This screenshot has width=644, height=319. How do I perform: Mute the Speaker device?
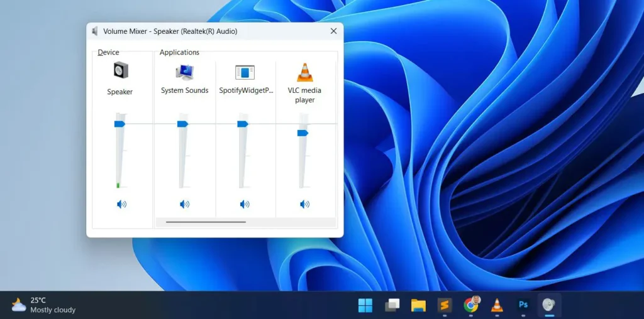pyautogui.click(x=121, y=204)
